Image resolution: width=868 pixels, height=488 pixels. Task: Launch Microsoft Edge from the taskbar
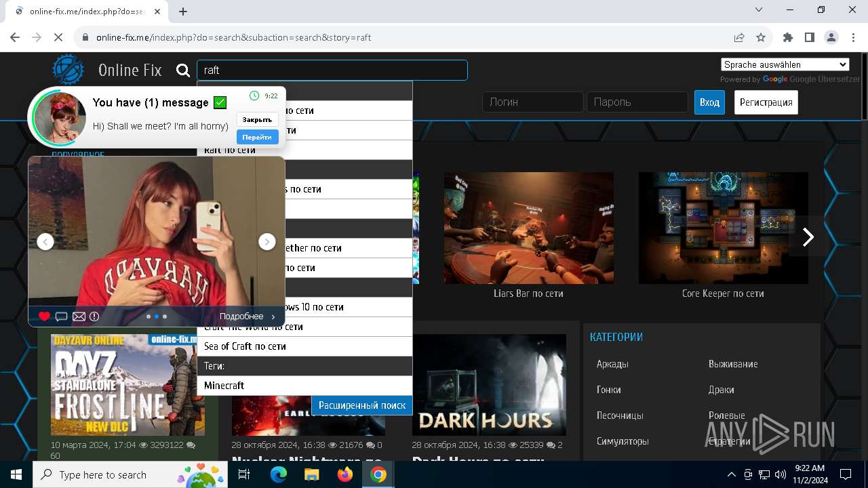(278, 474)
